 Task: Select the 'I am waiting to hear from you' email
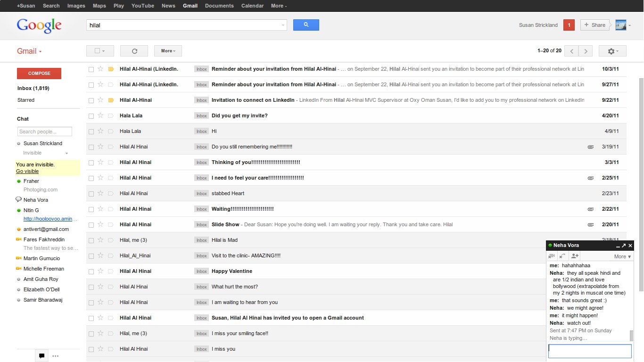91,302
